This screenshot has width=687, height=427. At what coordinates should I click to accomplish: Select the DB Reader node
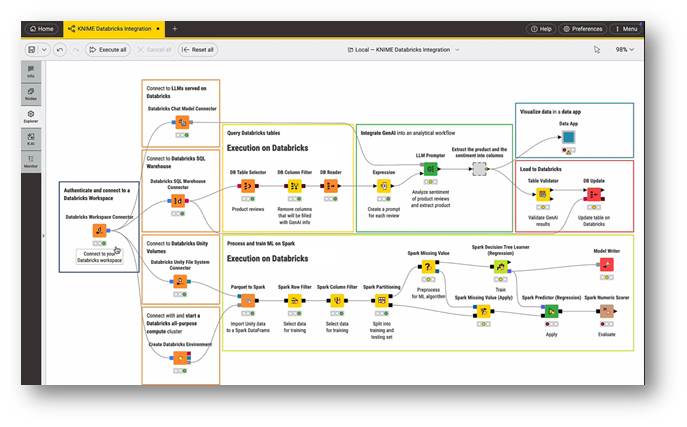coord(331,186)
